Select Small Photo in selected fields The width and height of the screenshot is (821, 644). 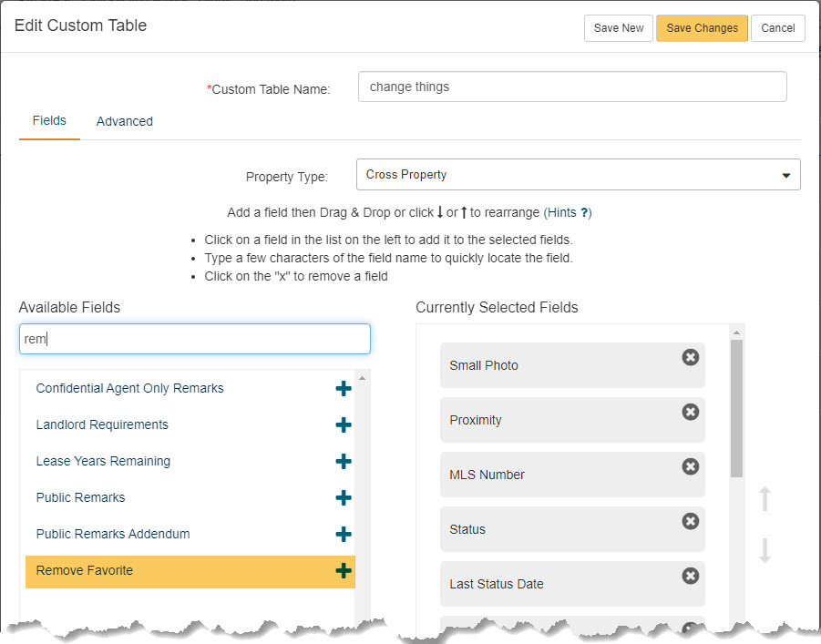(572, 365)
